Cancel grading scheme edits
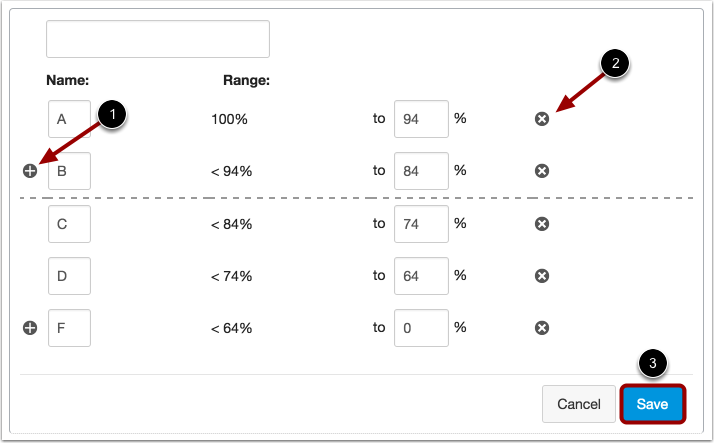This screenshot has height=443, width=714. (x=578, y=404)
